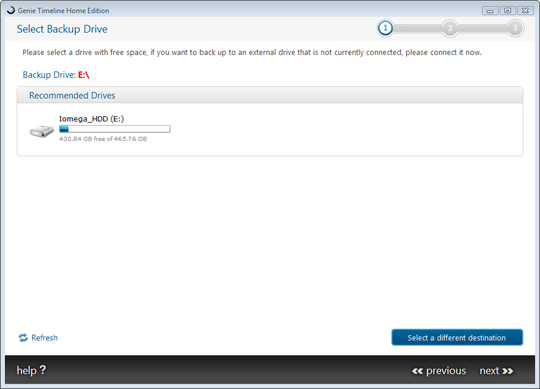Close the Genie Timeline window
540x389 pixels.
(x=525, y=11)
